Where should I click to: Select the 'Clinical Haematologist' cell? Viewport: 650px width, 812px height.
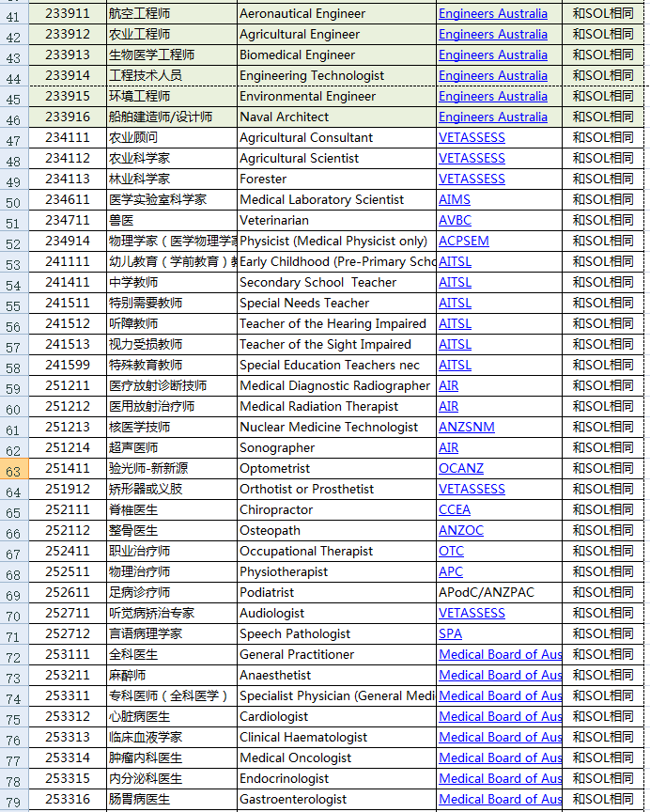[336, 738]
